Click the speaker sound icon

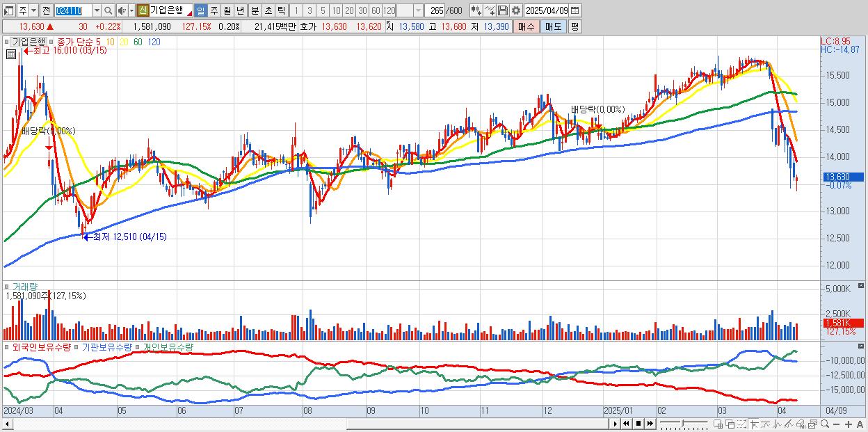pos(122,10)
